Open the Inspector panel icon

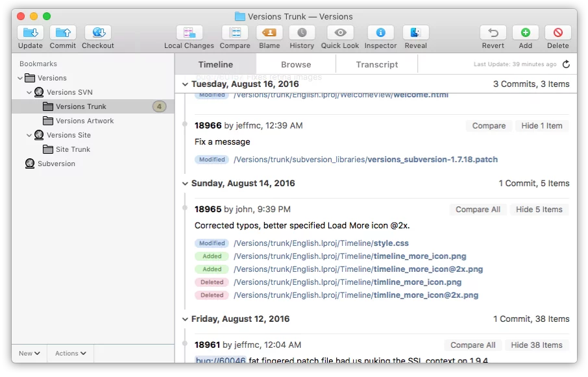380,32
